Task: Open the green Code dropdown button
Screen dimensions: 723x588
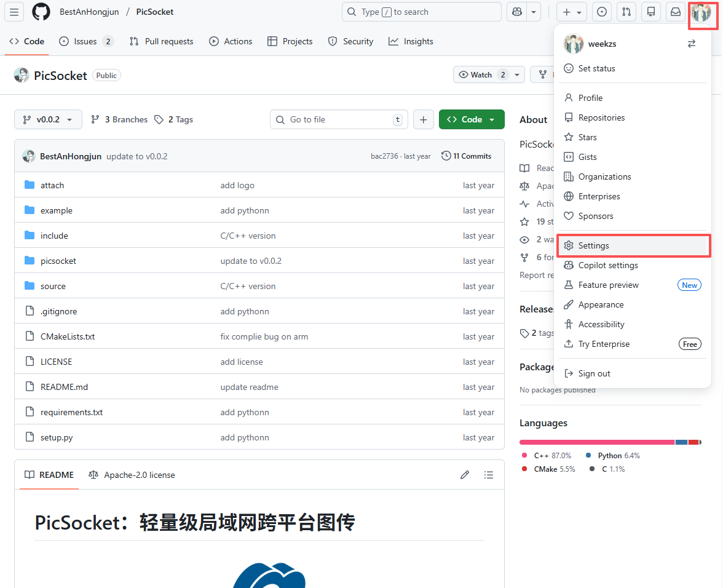Action: coord(472,119)
